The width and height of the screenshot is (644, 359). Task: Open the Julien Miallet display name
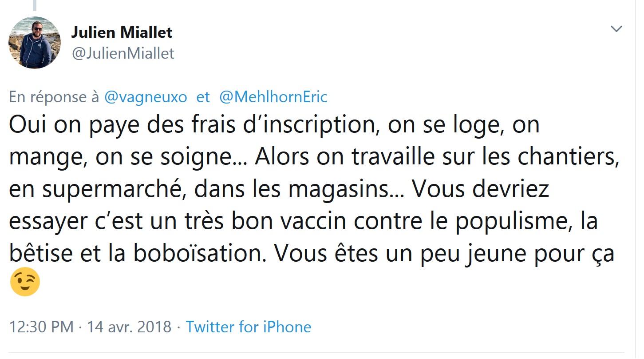(x=122, y=32)
